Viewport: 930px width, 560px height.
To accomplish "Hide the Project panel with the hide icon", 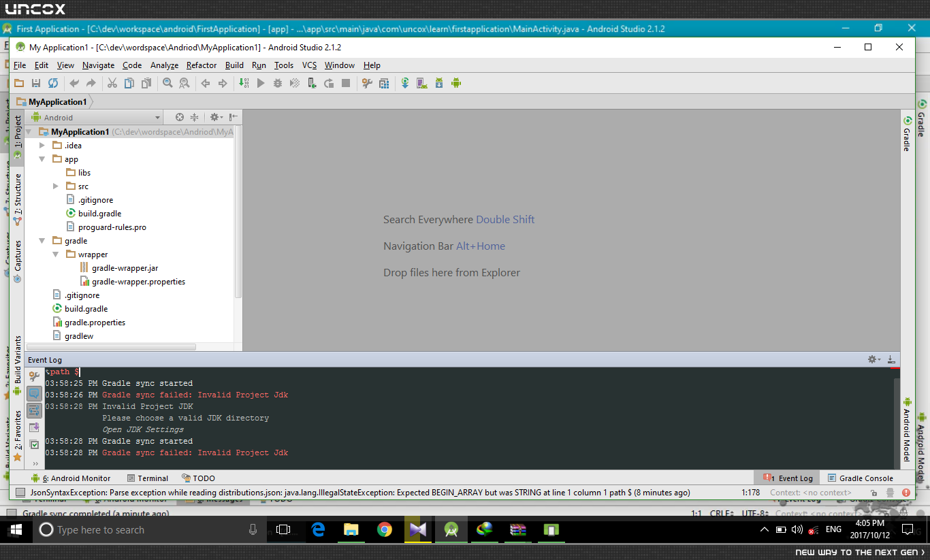I will [x=233, y=117].
